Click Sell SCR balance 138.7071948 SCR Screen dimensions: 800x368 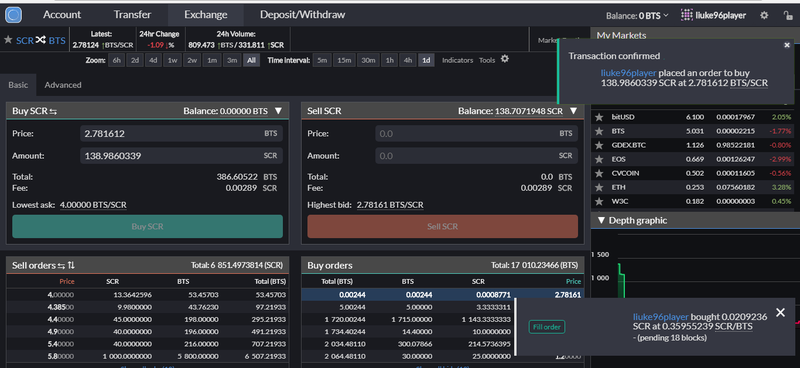(529, 111)
